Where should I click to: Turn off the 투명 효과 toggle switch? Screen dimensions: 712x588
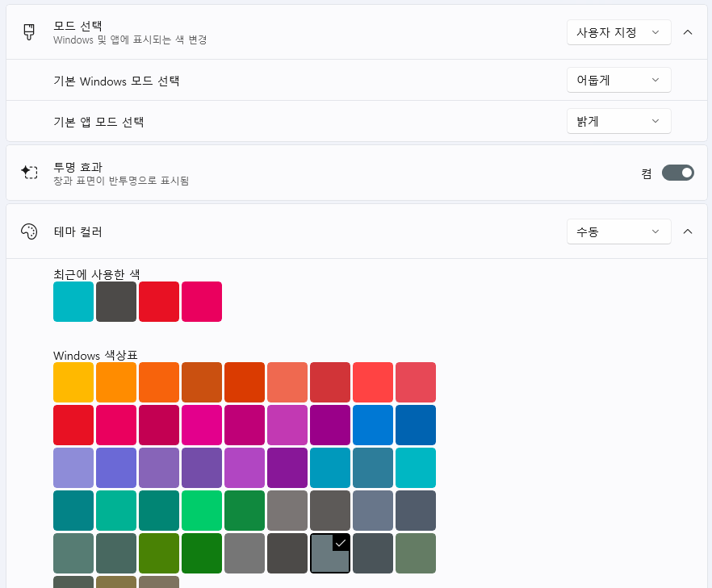click(x=677, y=173)
